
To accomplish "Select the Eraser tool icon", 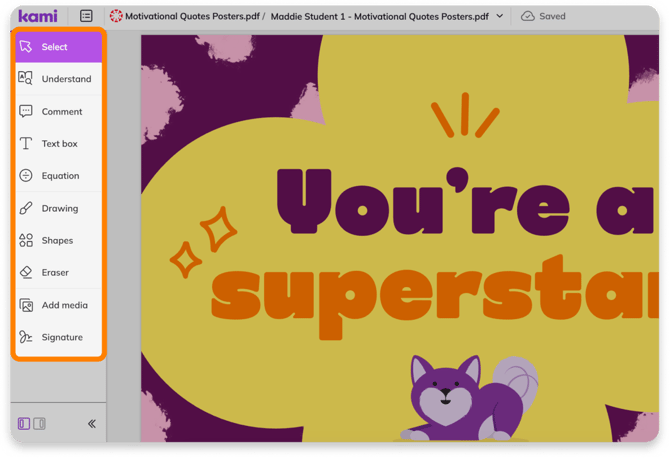I will pyautogui.click(x=26, y=272).
